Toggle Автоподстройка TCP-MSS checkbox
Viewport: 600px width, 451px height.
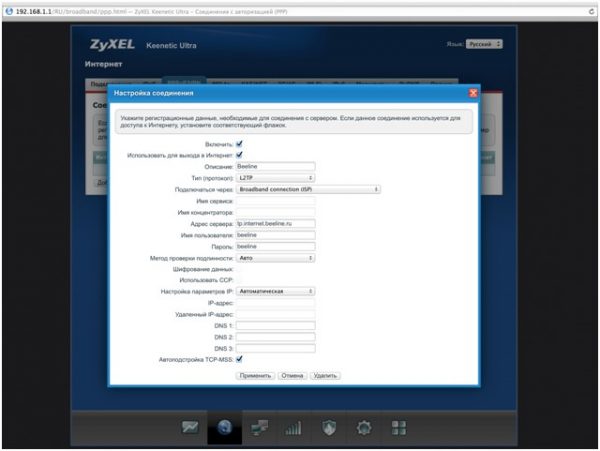239,359
